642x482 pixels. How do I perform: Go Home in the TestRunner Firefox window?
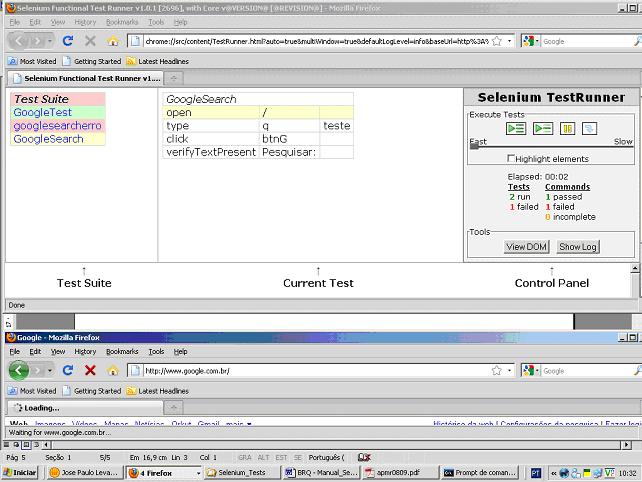click(113, 41)
